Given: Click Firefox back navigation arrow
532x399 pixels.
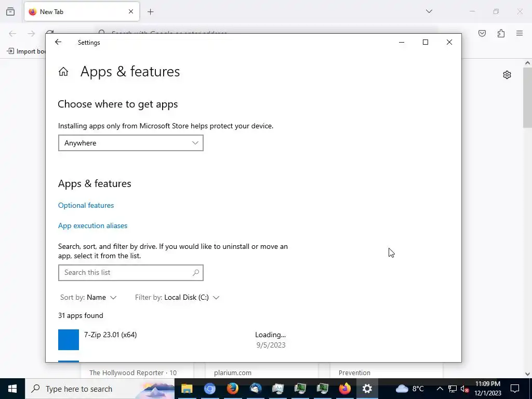Looking at the screenshot, I should pyautogui.click(x=12, y=33).
